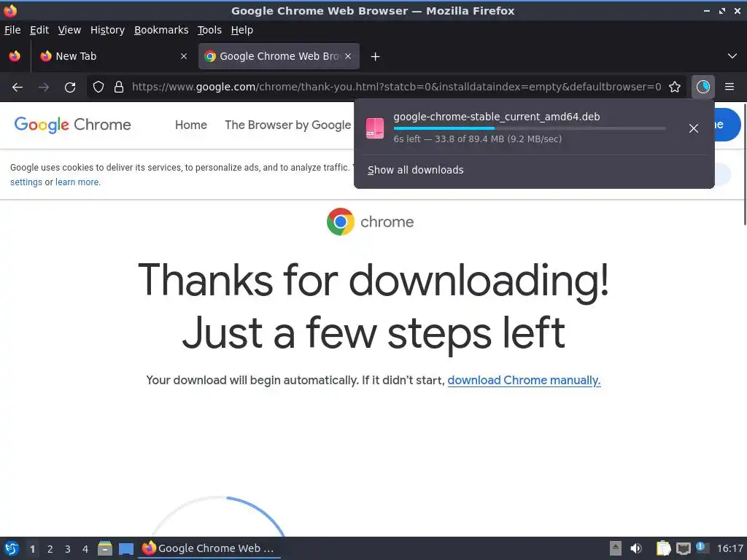747x560 pixels.
Task: Open the Help menu
Action: click(x=242, y=30)
